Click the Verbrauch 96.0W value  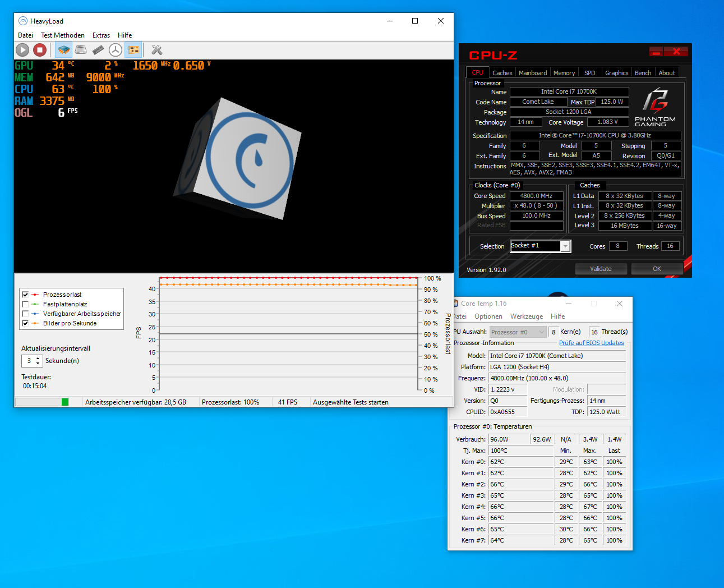tap(509, 439)
